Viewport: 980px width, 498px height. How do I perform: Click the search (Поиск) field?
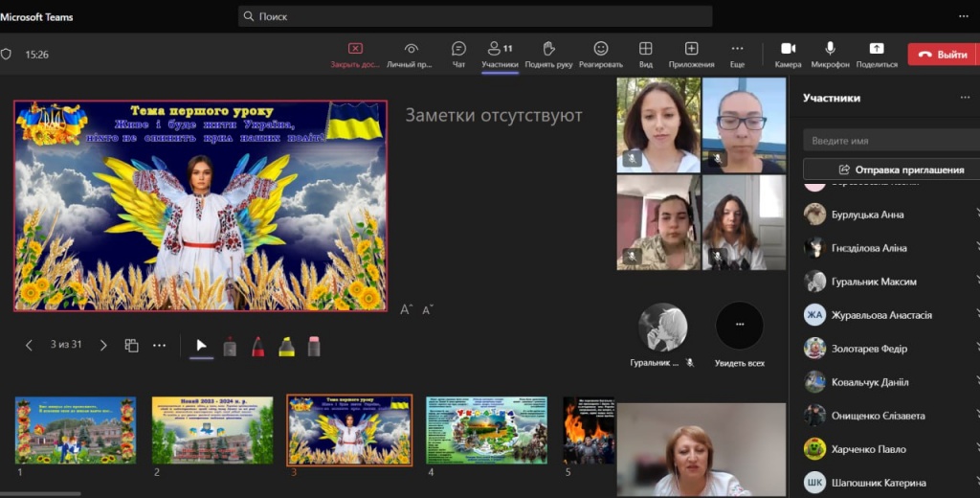pyautogui.click(x=475, y=16)
